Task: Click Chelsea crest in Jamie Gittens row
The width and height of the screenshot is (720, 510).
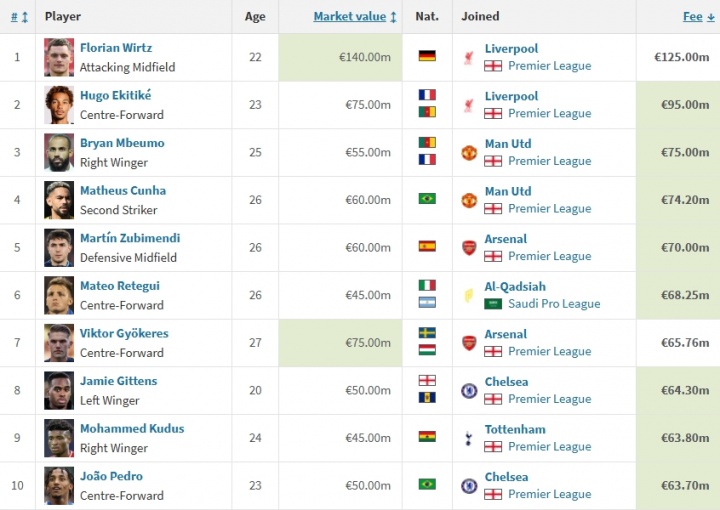Action: (x=468, y=390)
